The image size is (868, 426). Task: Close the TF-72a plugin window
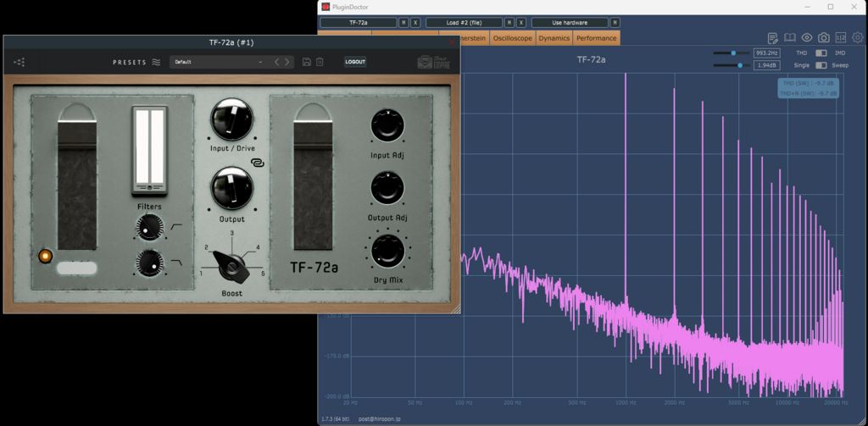click(x=453, y=42)
